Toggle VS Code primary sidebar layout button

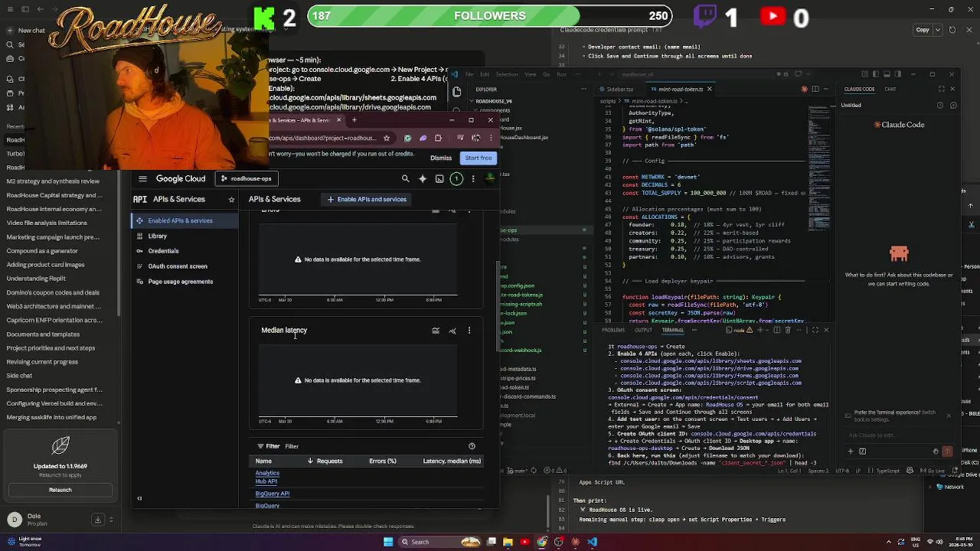[x=877, y=74]
